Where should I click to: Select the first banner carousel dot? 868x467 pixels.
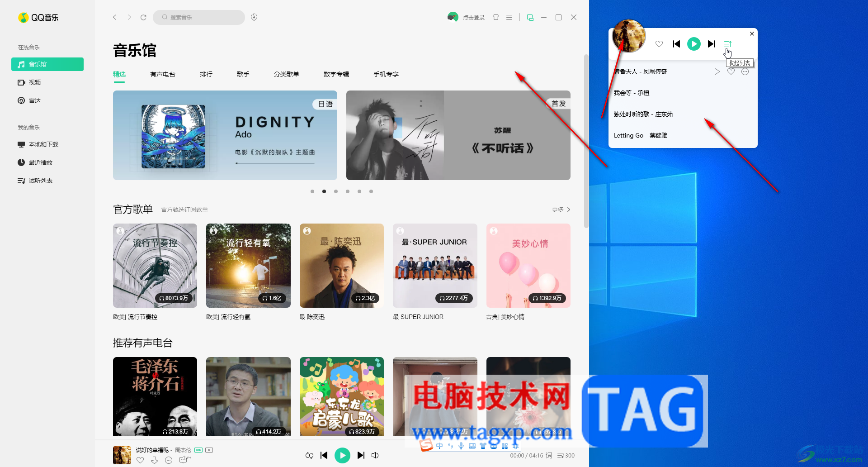(312, 191)
